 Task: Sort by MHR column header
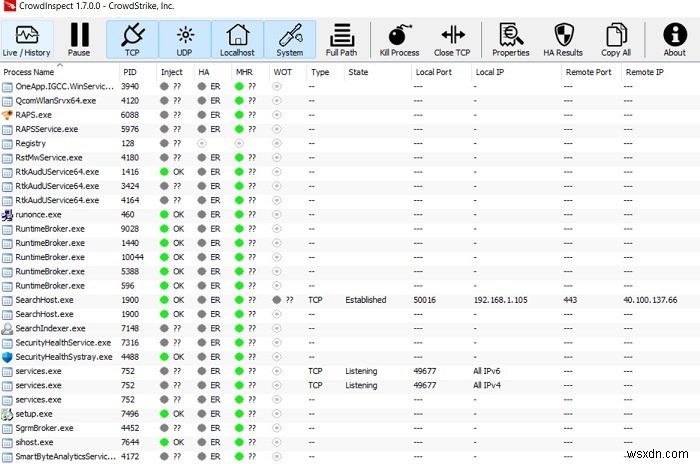(x=250, y=72)
